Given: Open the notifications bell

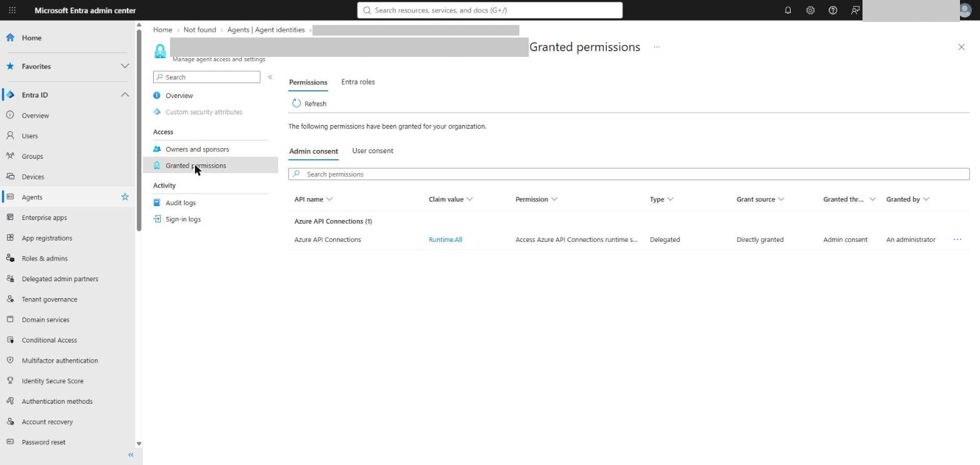Looking at the screenshot, I should click(787, 11).
